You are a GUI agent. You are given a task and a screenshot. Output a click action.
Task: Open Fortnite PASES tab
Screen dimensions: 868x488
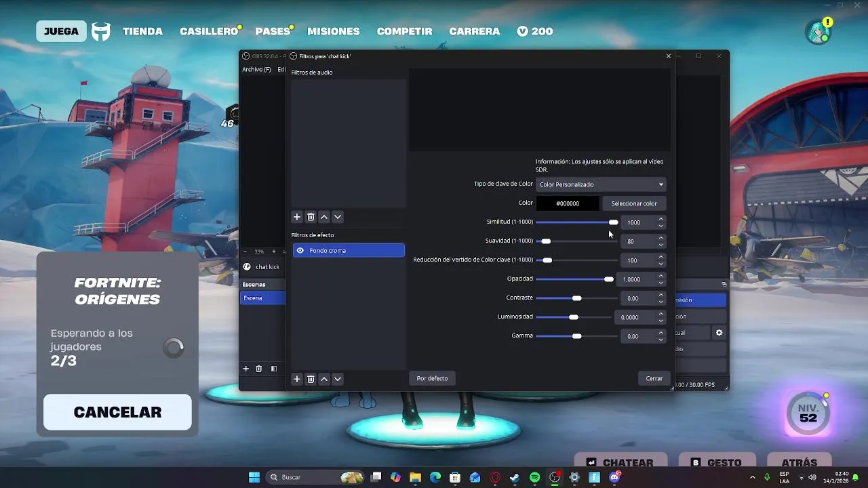[x=273, y=31]
